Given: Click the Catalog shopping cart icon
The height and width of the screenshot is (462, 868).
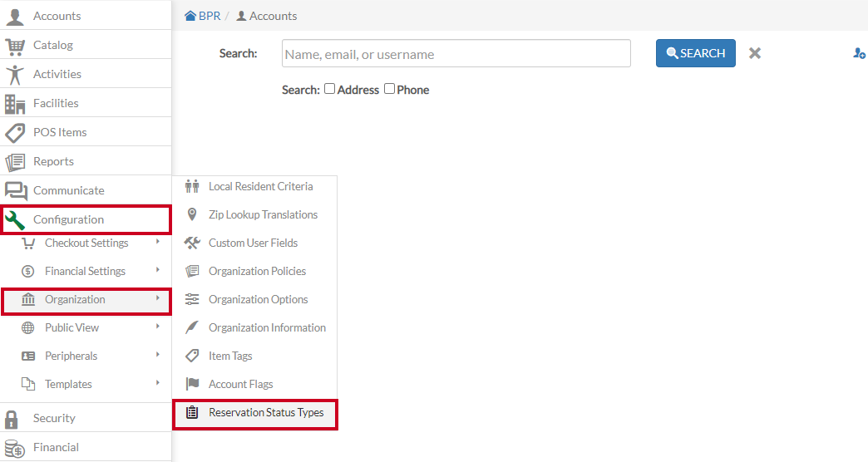Looking at the screenshot, I should pyautogui.click(x=15, y=47).
